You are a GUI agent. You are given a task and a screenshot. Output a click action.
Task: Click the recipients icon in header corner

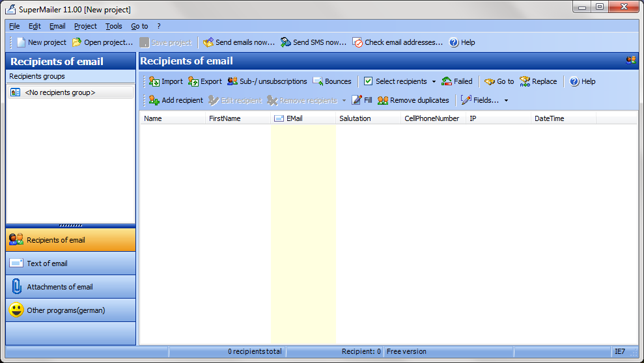tap(631, 60)
